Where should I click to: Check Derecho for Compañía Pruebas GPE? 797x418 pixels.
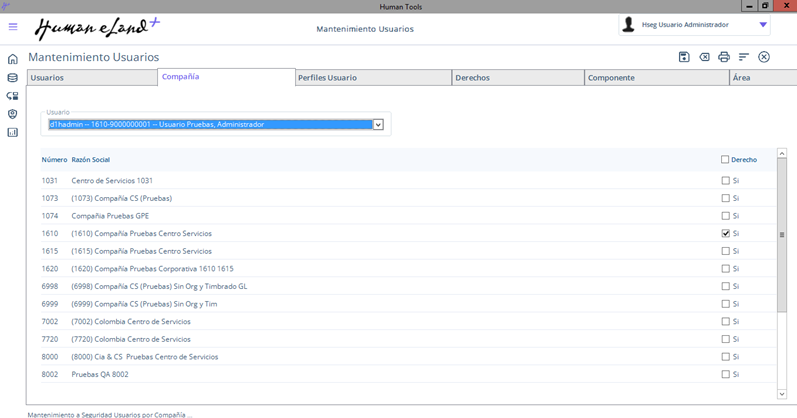pyautogui.click(x=726, y=216)
